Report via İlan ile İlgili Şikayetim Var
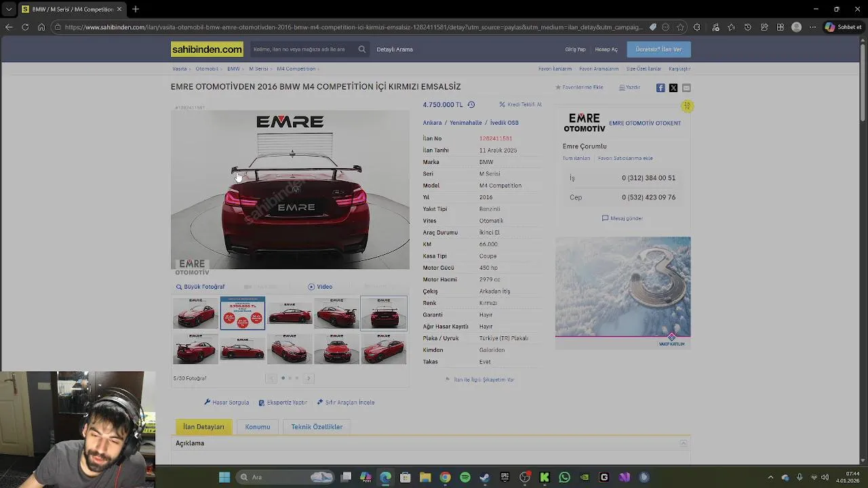 tap(479, 380)
